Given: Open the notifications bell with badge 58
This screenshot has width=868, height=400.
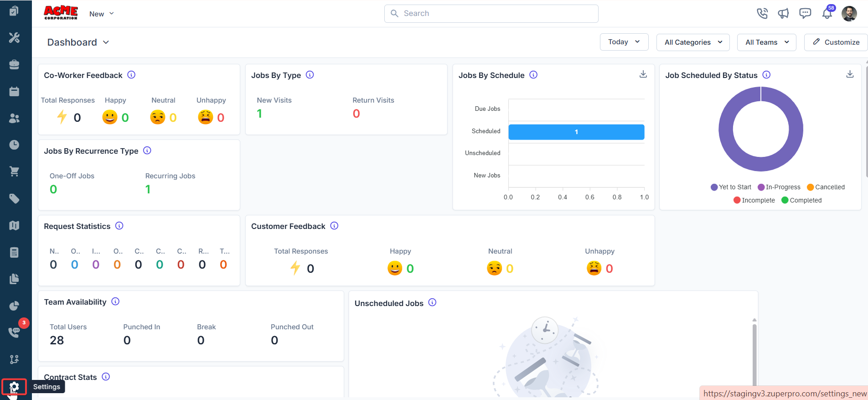Looking at the screenshot, I should (x=827, y=13).
